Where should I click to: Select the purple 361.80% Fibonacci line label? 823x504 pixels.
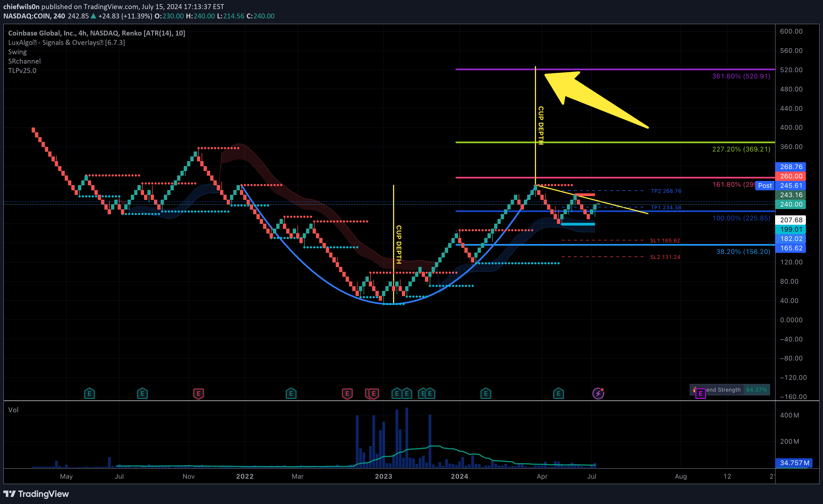[741, 76]
